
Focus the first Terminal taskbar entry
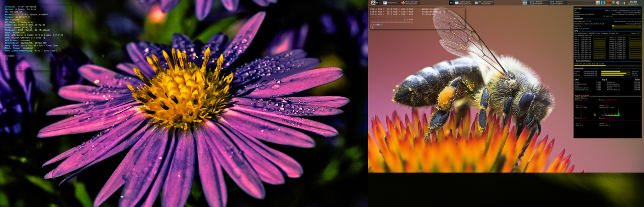click(x=537, y=3)
